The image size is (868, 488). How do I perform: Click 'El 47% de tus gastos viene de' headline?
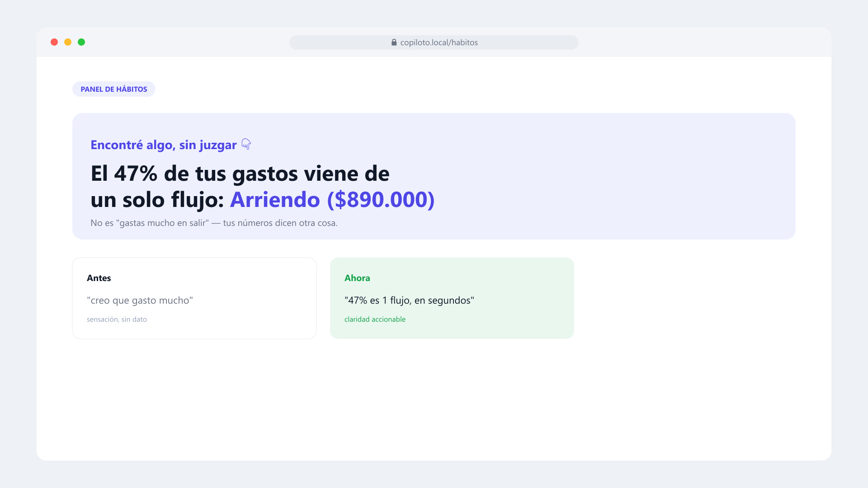pyautogui.click(x=240, y=173)
